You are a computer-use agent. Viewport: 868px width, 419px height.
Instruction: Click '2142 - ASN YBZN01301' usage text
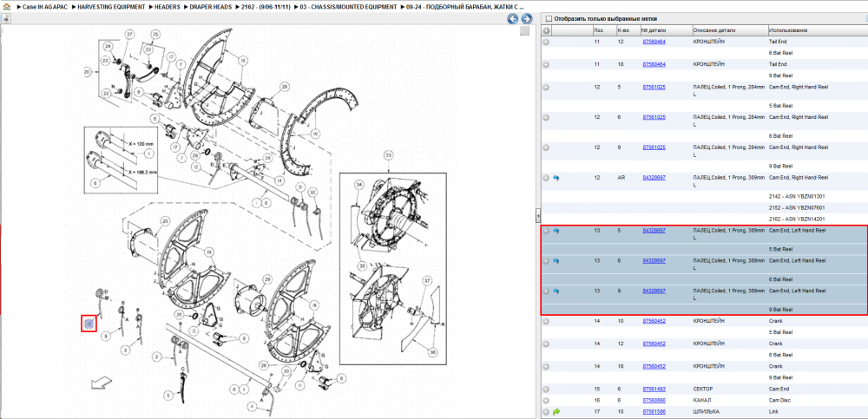[x=795, y=197]
